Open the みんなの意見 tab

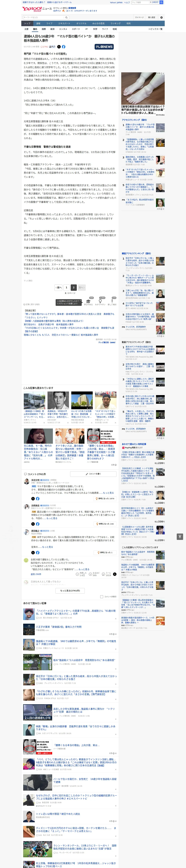pyautogui.click(x=98, y=24)
